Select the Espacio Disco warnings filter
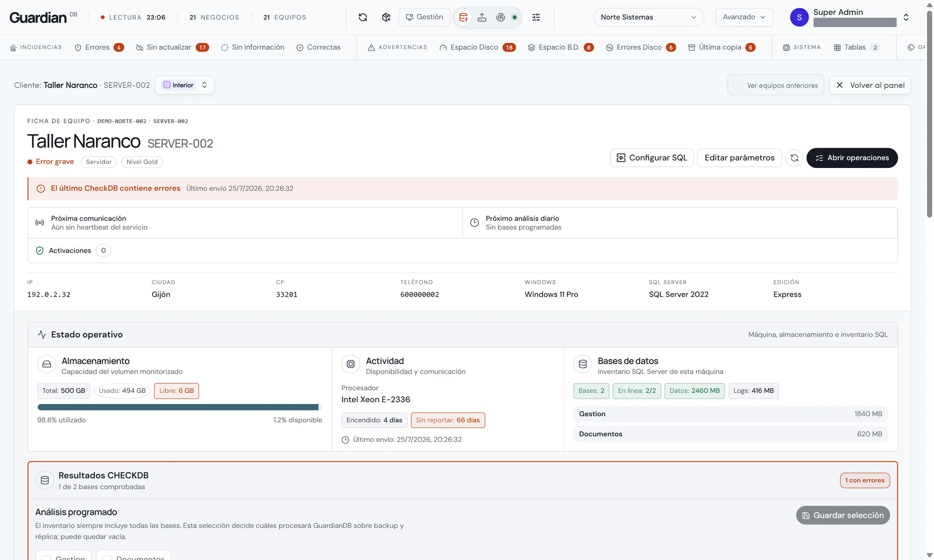934x560 pixels. click(478, 47)
